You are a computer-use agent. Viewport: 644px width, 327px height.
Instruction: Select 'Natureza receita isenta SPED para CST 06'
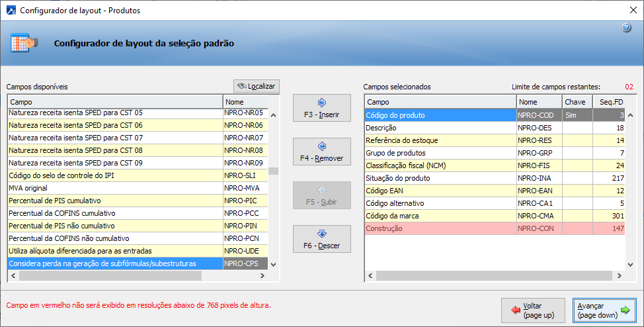pyautogui.click(x=138, y=125)
